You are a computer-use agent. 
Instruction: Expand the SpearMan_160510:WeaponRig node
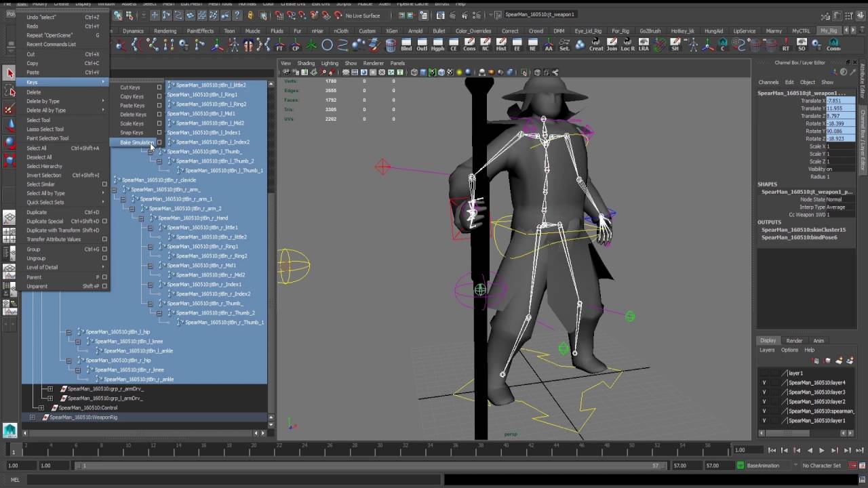[32, 418]
